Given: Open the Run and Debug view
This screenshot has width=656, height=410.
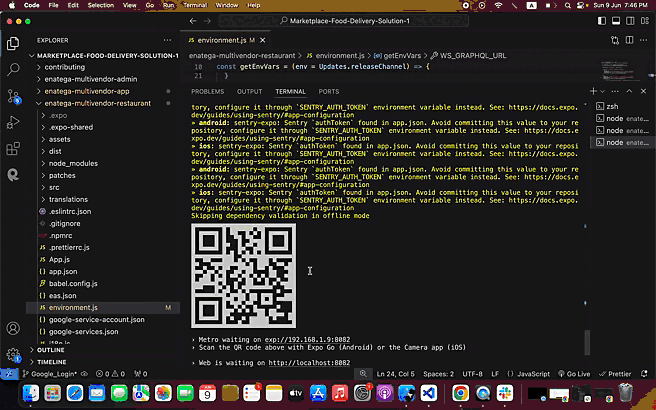Looking at the screenshot, I should coord(14,123).
